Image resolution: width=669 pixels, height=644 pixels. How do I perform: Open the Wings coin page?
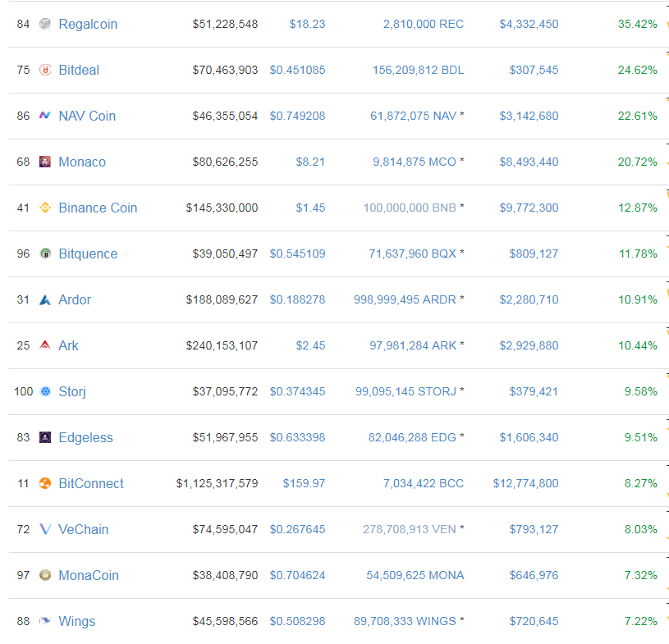[x=77, y=621]
